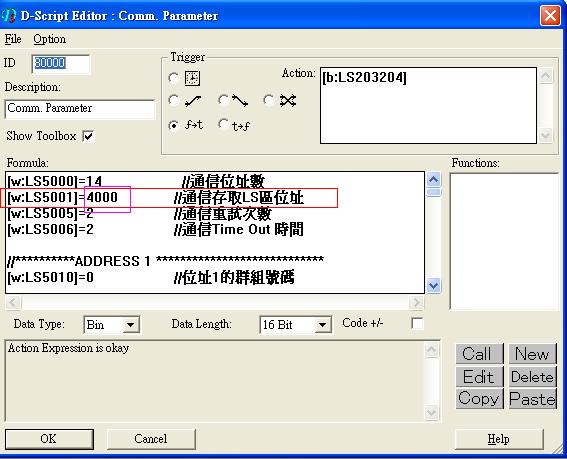567x459 pixels.
Task: Select the timer trigger clock icon
Action: pyautogui.click(x=192, y=78)
